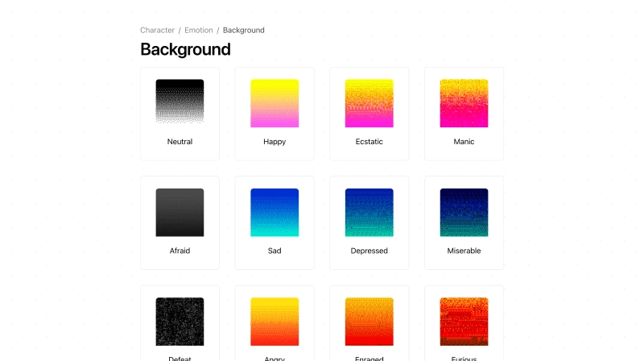The width and height of the screenshot is (644, 361).
Task: Go to the Emotion breadcrumb link
Action: 198,30
